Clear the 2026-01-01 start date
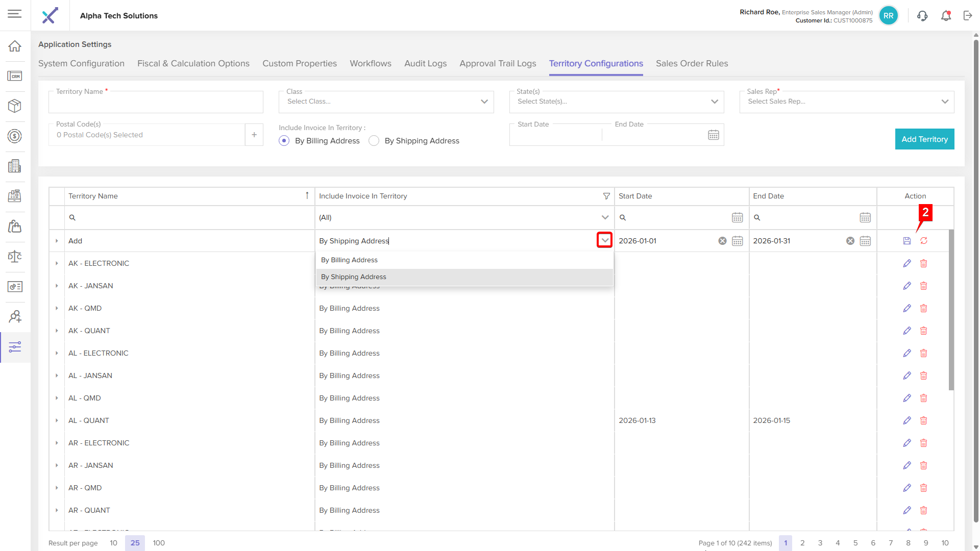Image resolution: width=980 pixels, height=551 pixels. tap(722, 241)
